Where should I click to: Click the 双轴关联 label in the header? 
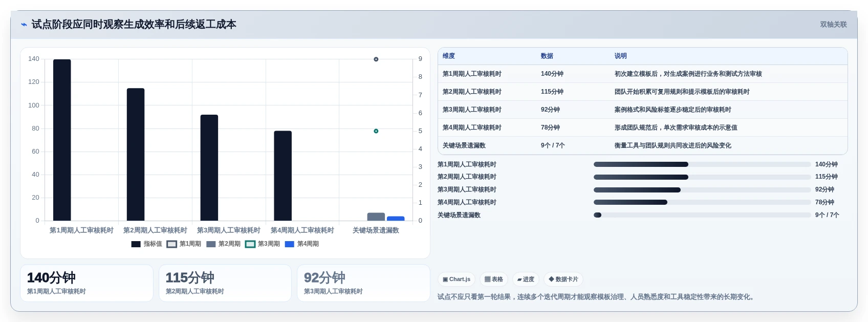[833, 25]
